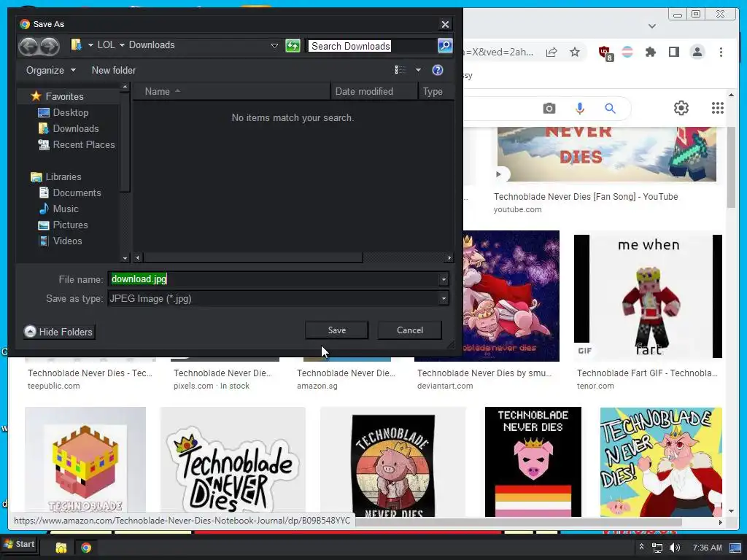Sort by Date modified column header

tap(374, 91)
